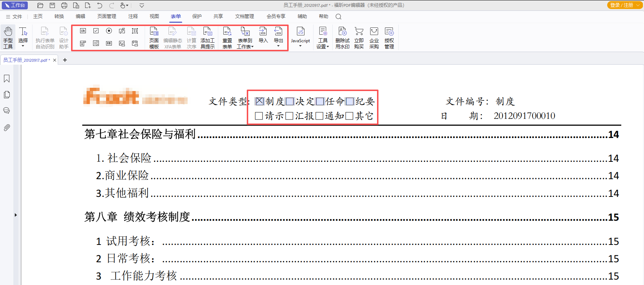Open the attachments panel (paperclip icon)

6,128
